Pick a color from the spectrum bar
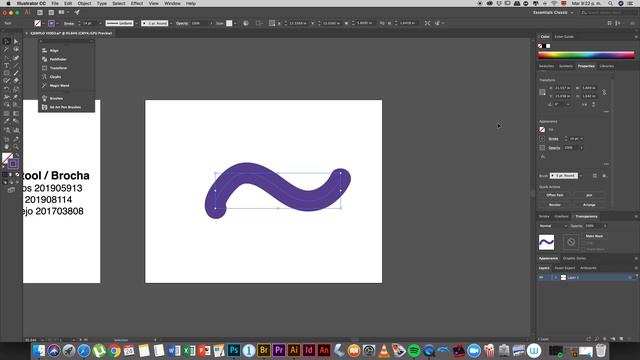 click(x=586, y=55)
